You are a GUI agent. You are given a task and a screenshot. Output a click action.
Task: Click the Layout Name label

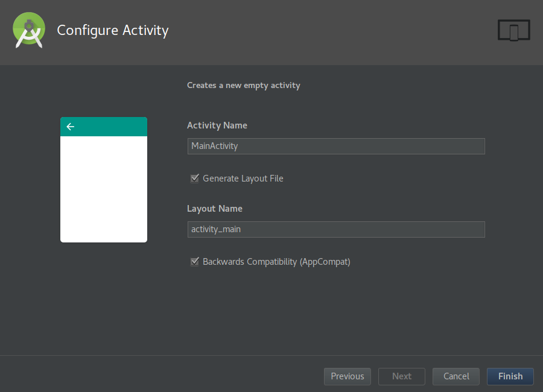(215, 209)
